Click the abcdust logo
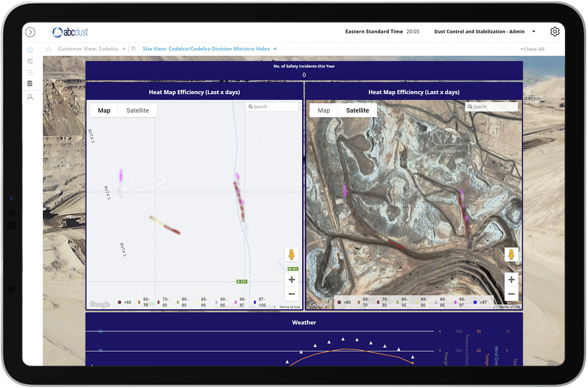Screen dimensions: 588x388 (70, 32)
